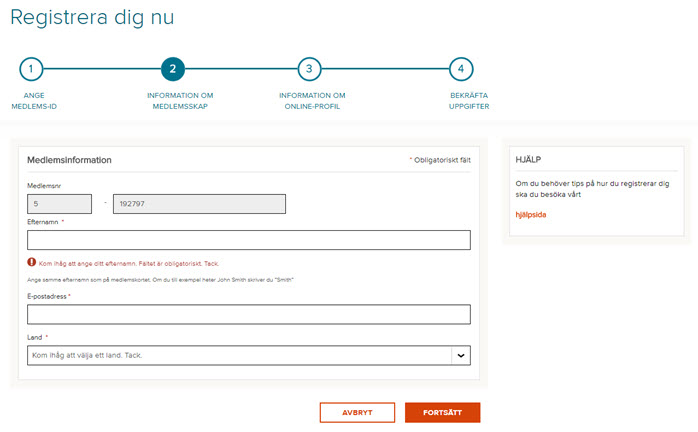Click the BEKRÄFTA UPPGIFTER step label
Image resolution: width=698 pixels, height=432 pixels.
469,101
